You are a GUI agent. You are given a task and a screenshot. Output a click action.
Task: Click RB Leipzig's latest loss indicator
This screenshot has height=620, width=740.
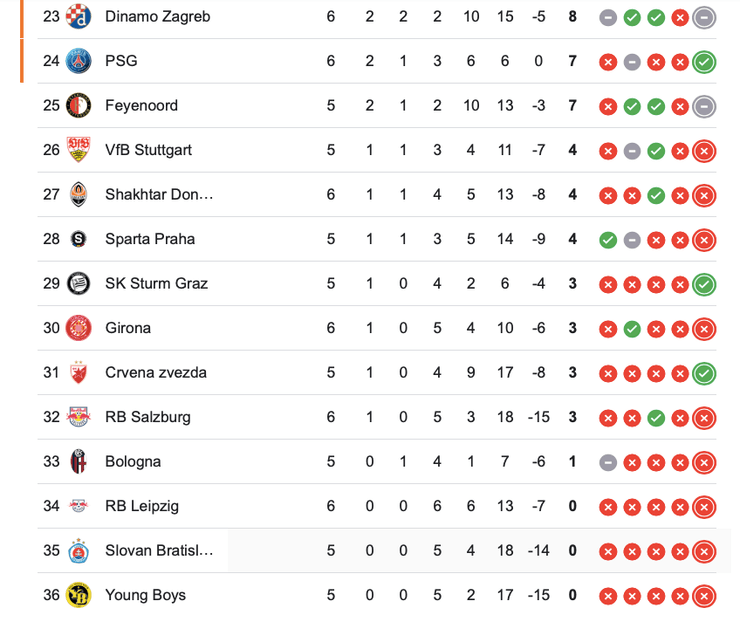pyautogui.click(x=704, y=507)
